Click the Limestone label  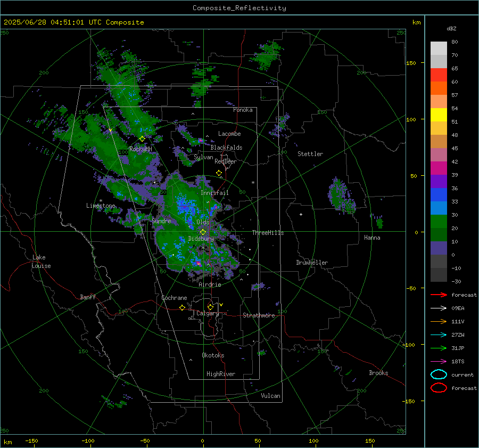click(x=101, y=206)
